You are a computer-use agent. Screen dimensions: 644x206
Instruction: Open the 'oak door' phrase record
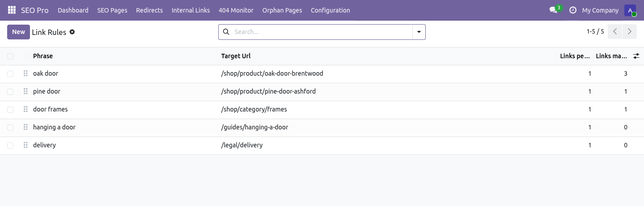46,73
